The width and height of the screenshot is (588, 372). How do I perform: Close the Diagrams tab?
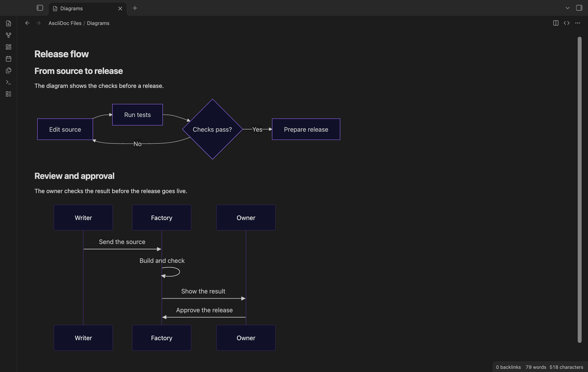tap(120, 8)
